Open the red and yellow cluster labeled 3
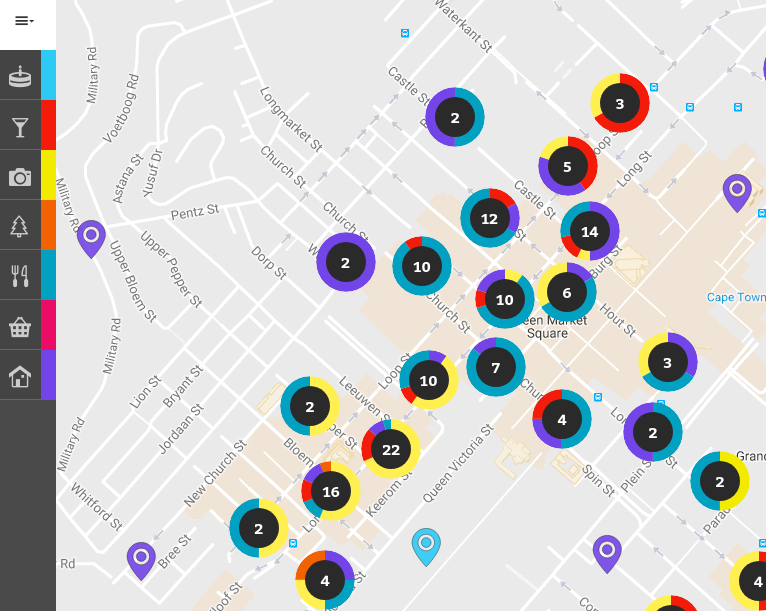 tap(620, 103)
